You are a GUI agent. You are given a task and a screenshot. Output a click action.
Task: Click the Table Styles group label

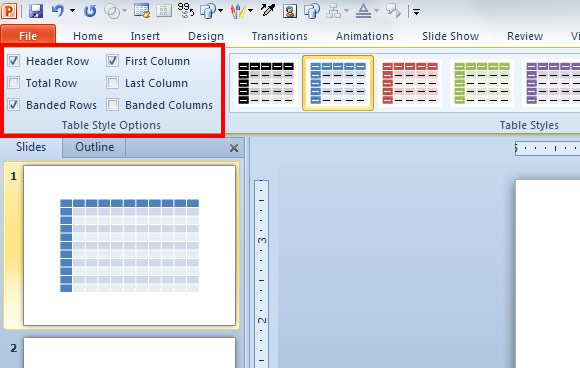tap(529, 125)
